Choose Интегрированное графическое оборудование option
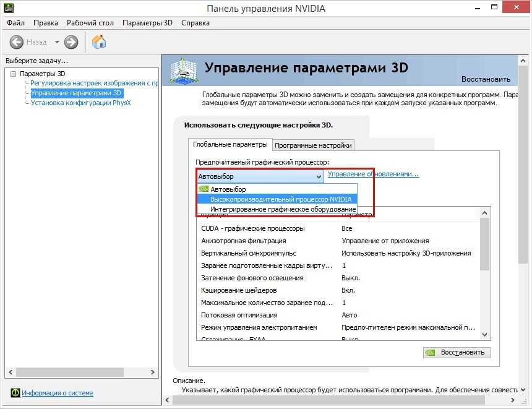532x409 pixels. coord(277,209)
